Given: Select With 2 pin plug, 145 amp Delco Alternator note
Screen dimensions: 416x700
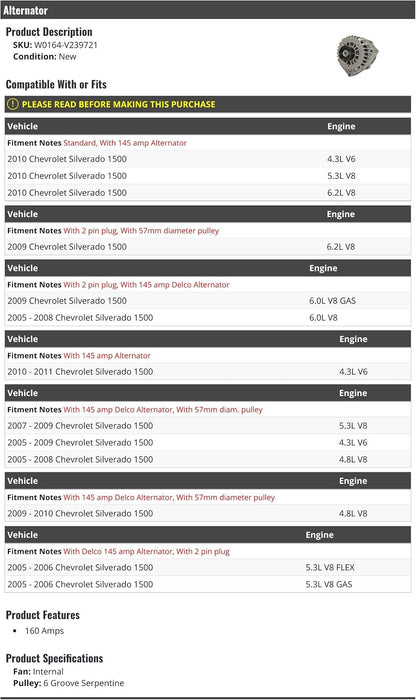Looking at the screenshot, I should (x=146, y=285).
